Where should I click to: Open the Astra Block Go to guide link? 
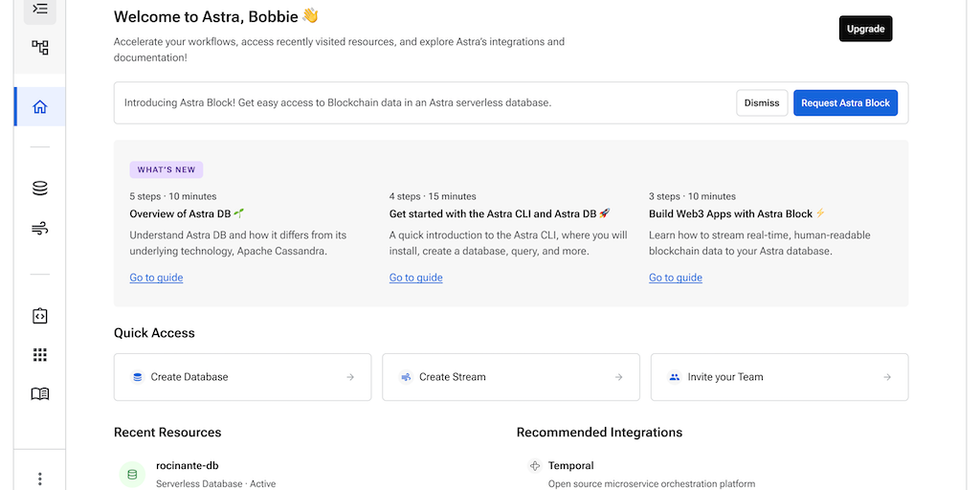pyautogui.click(x=675, y=278)
